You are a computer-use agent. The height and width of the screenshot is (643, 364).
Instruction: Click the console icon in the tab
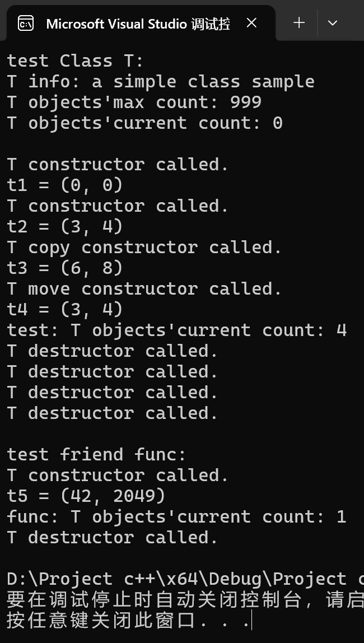pos(25,24)
